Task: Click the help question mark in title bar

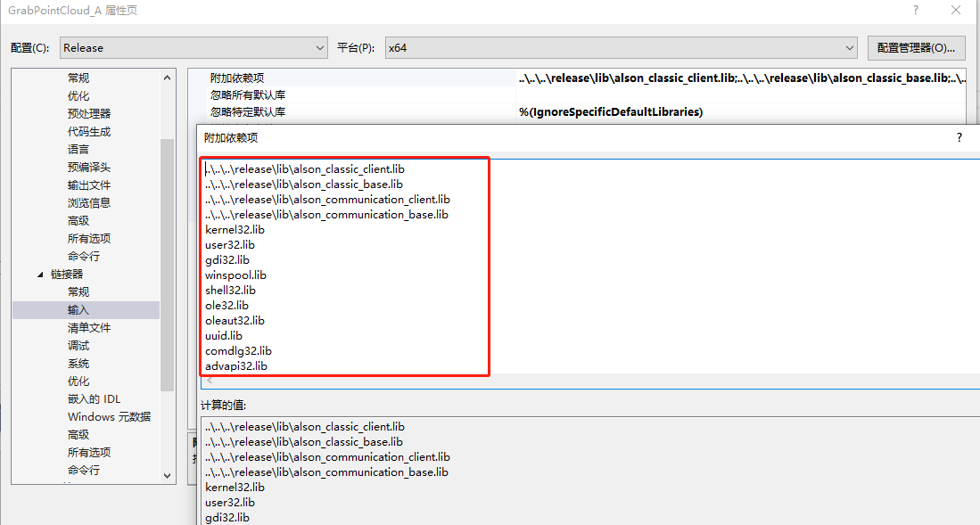Action: 915,10
